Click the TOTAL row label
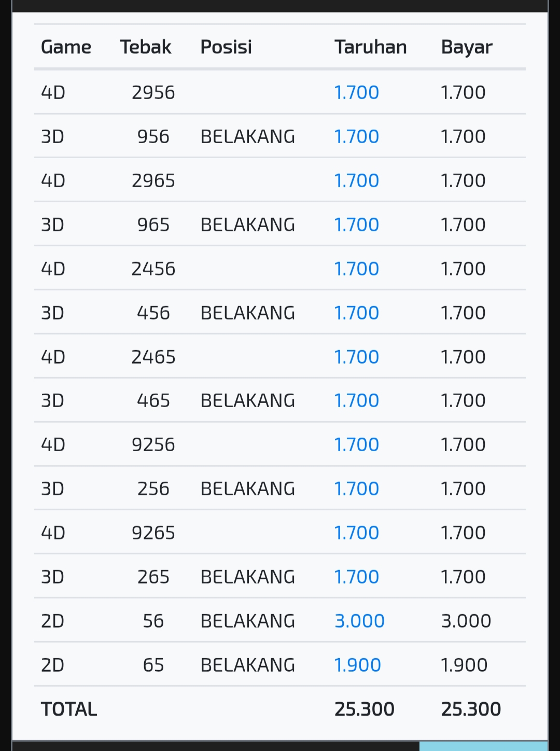 click(x=69, y=709)
